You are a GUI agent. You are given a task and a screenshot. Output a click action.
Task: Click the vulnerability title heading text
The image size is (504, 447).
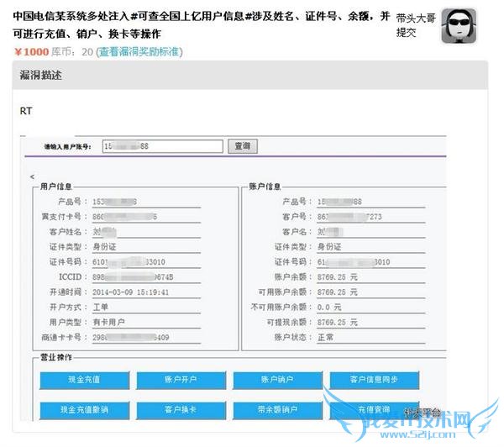(x=202, y=24)
